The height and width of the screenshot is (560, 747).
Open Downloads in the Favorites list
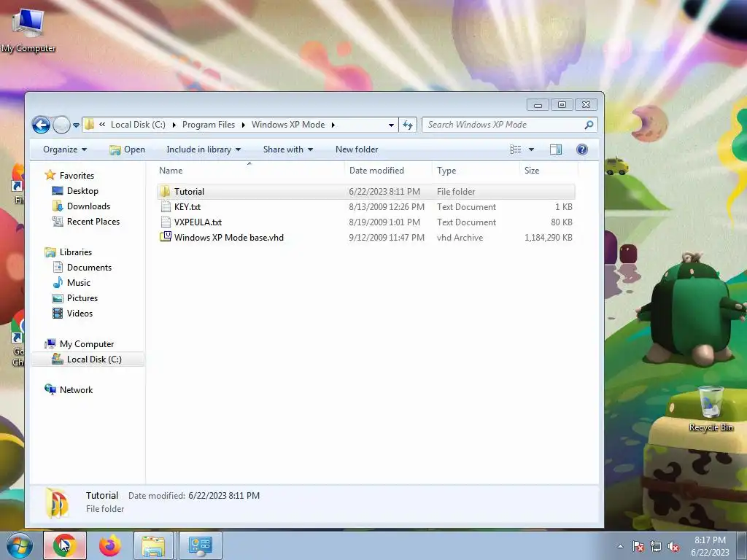point(88,206)
